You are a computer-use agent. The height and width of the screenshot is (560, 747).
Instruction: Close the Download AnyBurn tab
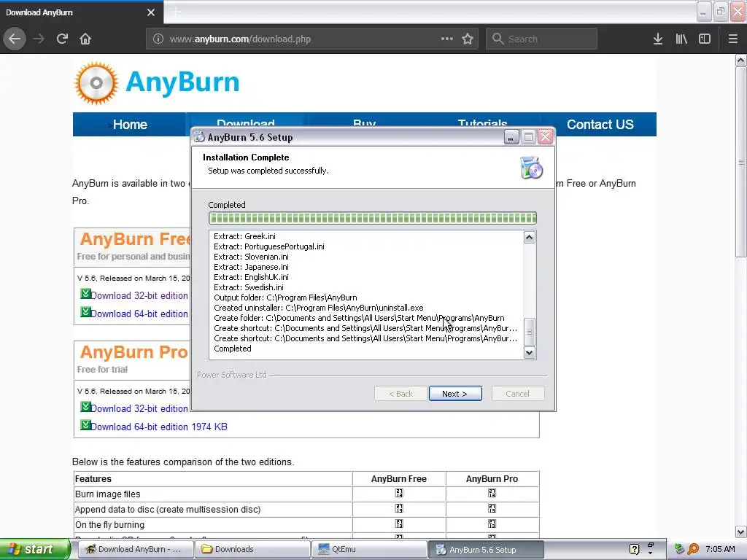[x=151, y=12]
